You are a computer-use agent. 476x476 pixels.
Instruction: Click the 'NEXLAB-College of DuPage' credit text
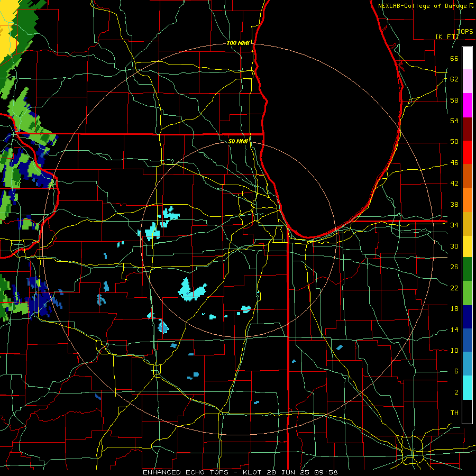pyautogui.click(x=423, y=6)
